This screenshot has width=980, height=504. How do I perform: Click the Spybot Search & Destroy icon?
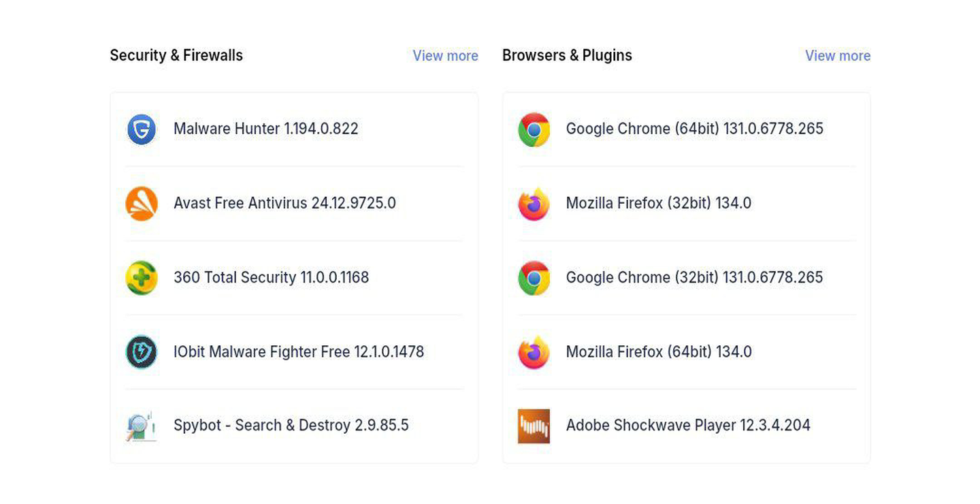(142, 426)
